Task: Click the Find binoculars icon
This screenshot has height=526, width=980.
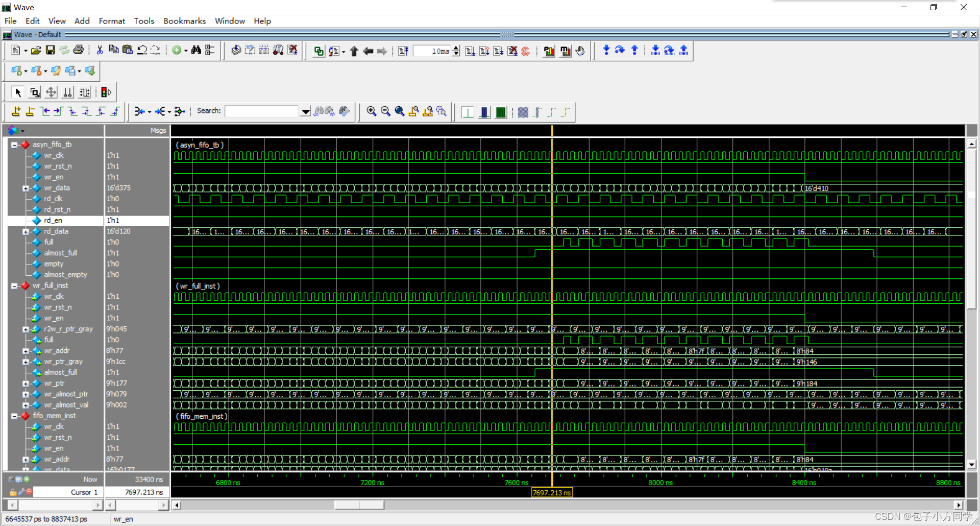Action: point(196,50)
